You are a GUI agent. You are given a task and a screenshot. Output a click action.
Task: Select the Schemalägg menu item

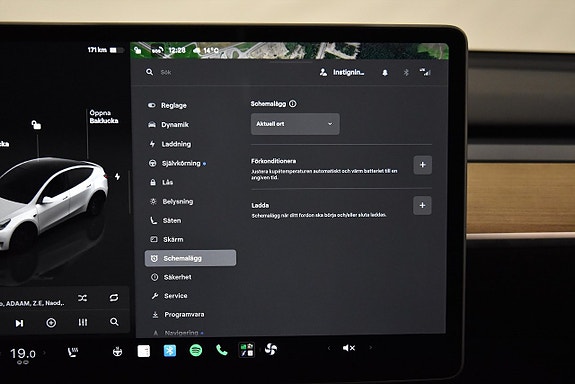click(190, 258)
